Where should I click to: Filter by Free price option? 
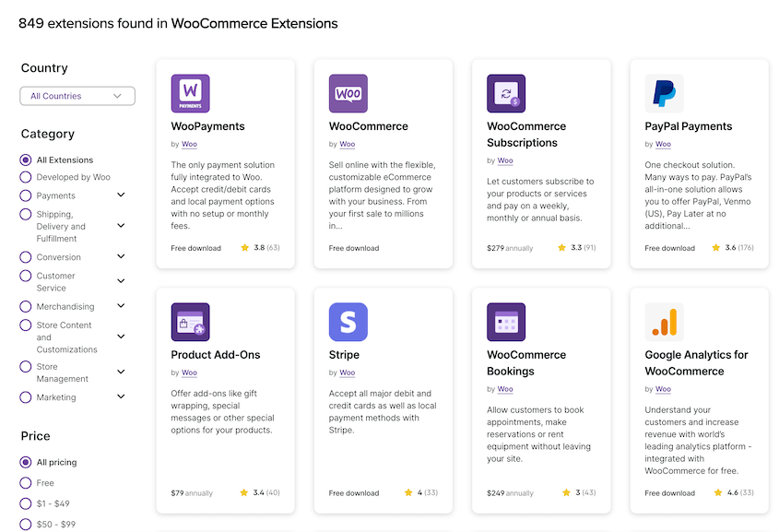[25, 483]
